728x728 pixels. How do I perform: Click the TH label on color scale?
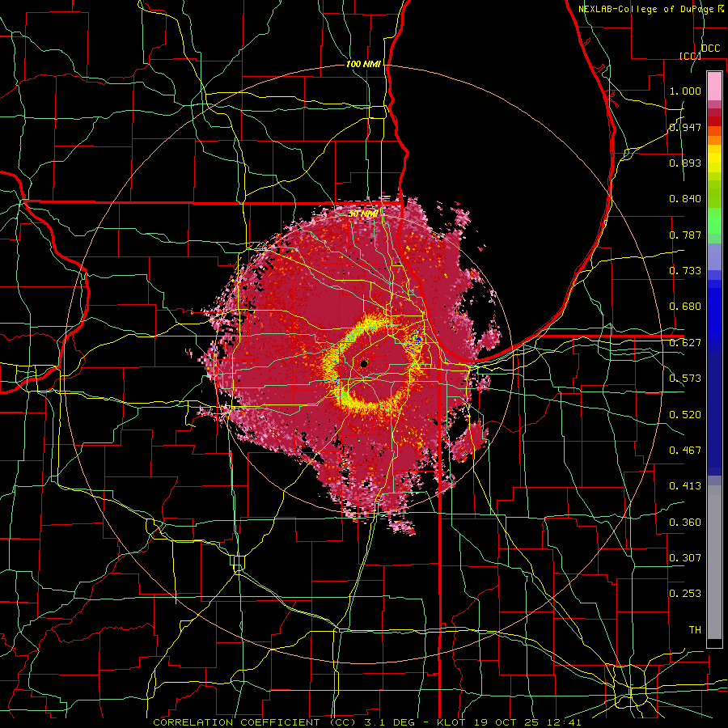click(x=695, y=630)
